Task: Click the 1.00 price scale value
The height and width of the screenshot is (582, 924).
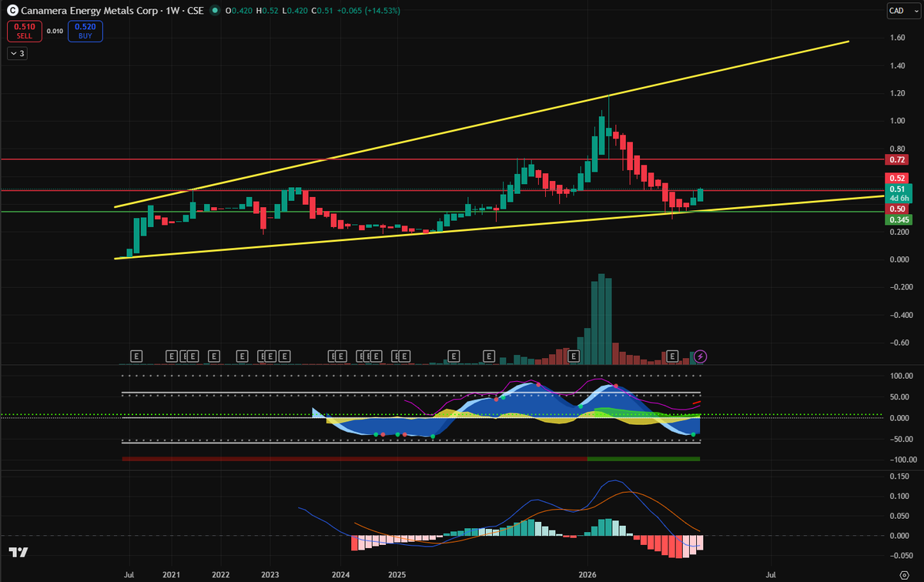Action: coord(898,121)
